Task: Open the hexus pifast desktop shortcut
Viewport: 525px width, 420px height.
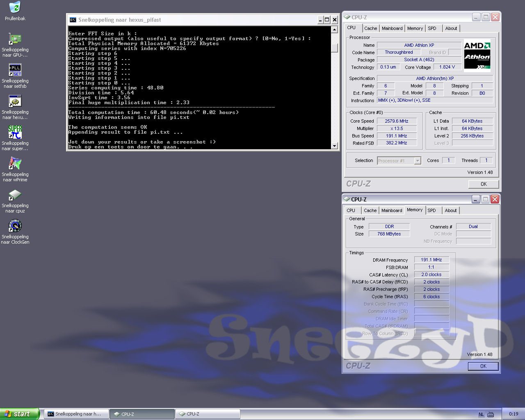Action: pyautogui.click(x=15, y=101)
